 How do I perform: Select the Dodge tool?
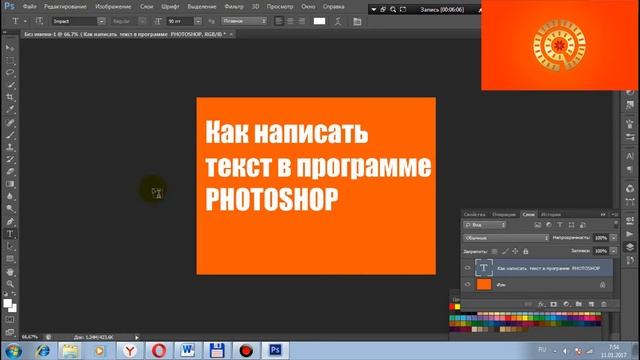[x=10, y=209]
